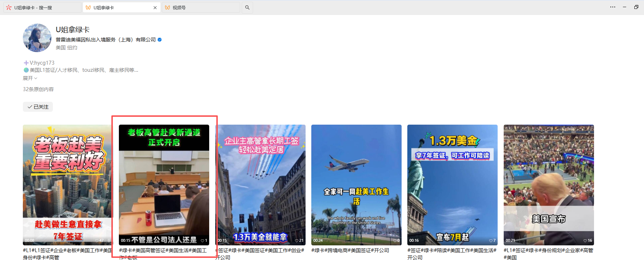The width and height of the screenshot is (644, 260).
Task: Click the V:hycg173 contact text
Action: [x=42, y=63]
